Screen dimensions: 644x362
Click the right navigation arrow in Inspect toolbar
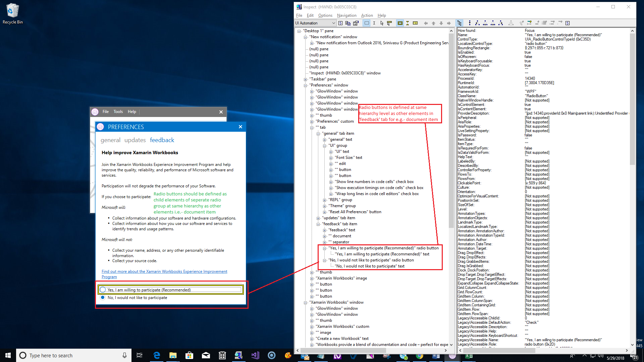(449, 23)
